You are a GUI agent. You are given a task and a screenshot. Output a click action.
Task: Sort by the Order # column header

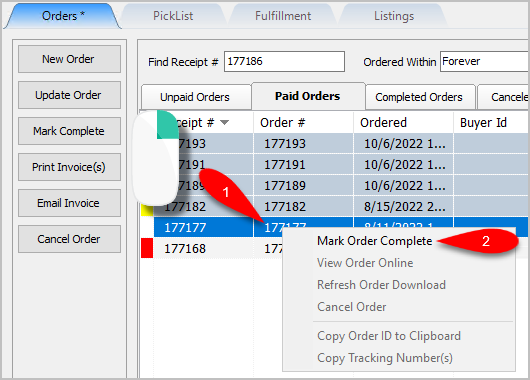[x=303, y=122]
